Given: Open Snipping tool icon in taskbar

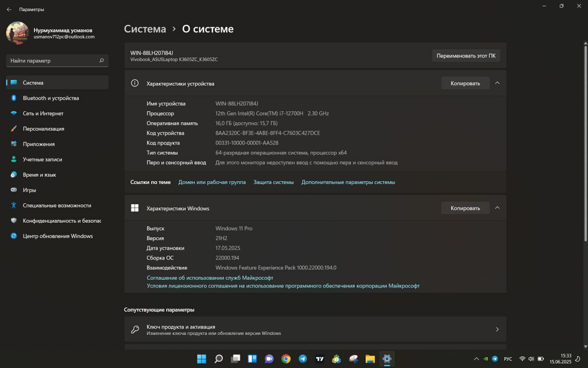Looking at the screenshot, I should pyautogui.click(x=353, y=359).
